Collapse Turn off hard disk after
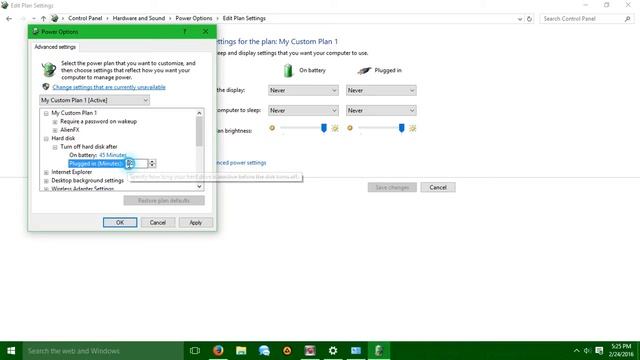640x360 pixels. pos(55,147)
